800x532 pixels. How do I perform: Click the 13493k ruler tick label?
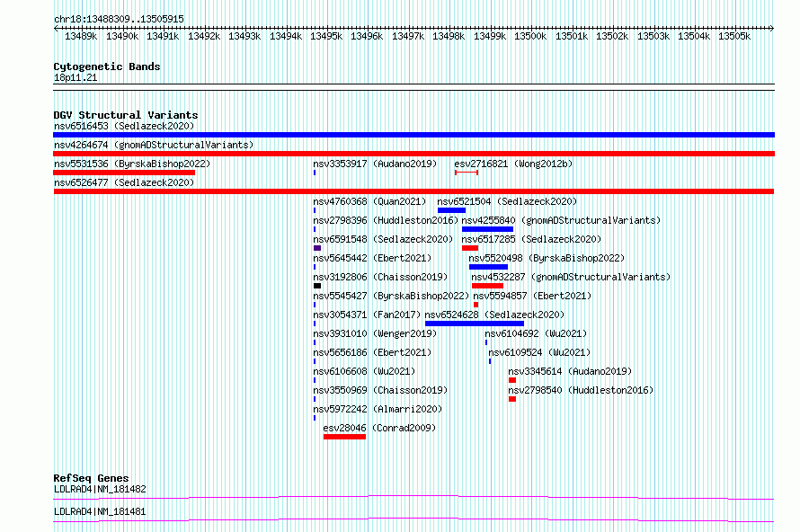(x=244, y=36)
